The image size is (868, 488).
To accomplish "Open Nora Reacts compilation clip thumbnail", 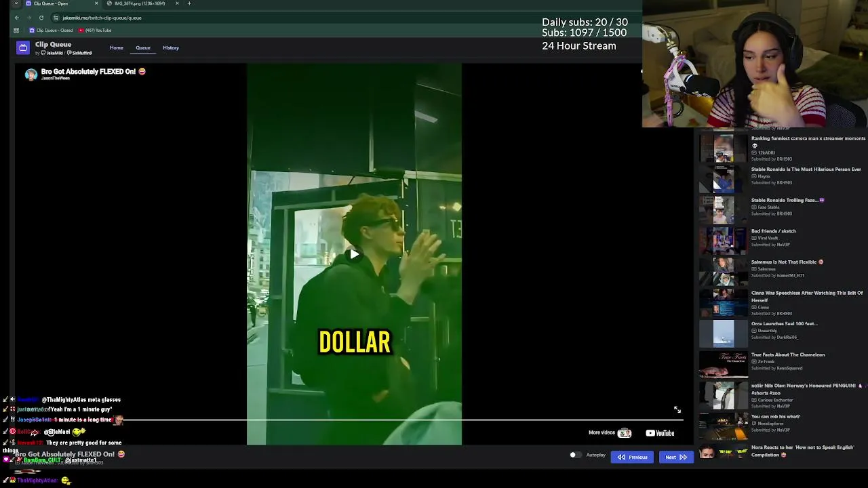I will 724,453.
